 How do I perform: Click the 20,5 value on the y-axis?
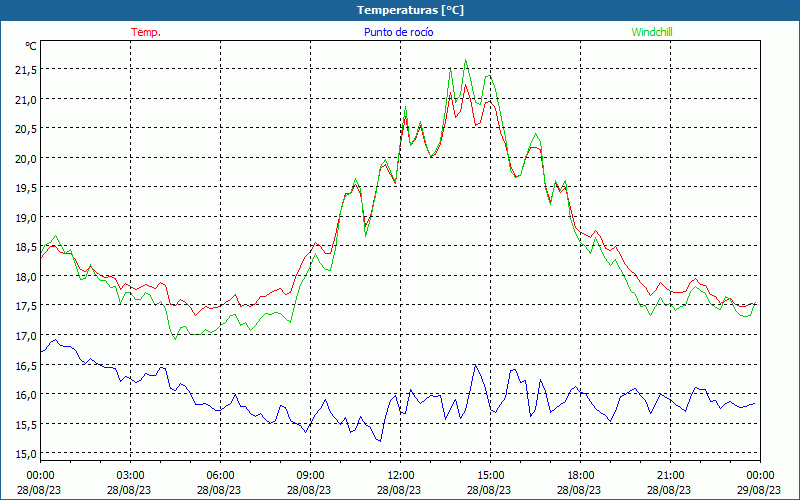(26, 130)
